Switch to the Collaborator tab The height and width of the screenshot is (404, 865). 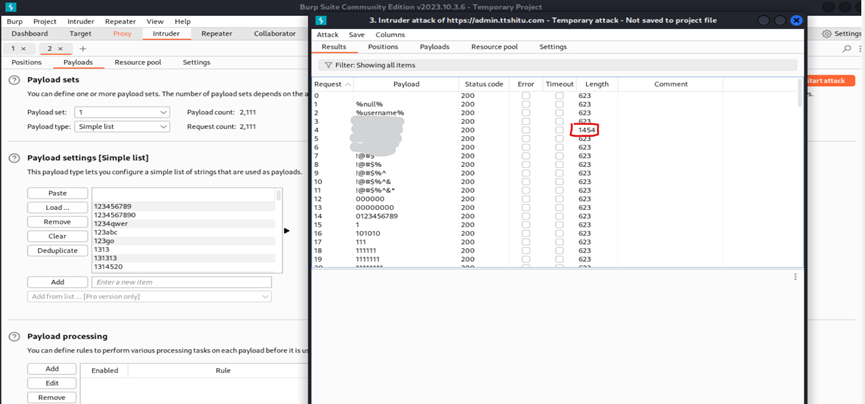(x=275, y=34)
